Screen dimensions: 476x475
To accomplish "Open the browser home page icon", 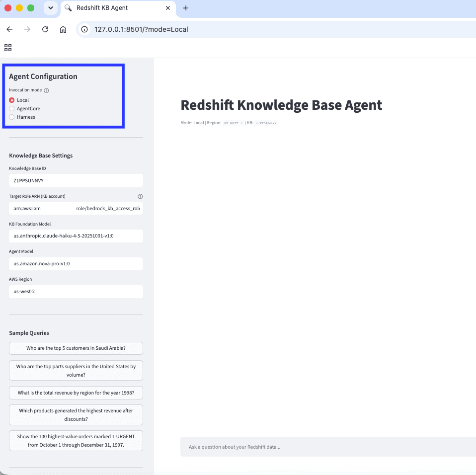I will tap(63, 29).
